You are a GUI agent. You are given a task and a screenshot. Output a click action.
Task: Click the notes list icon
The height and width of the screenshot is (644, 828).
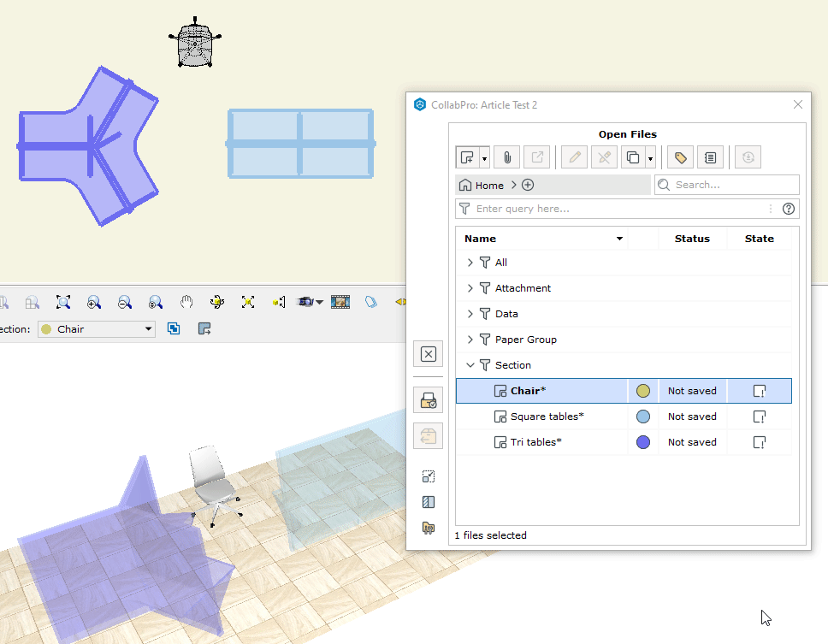coord(710,157)
